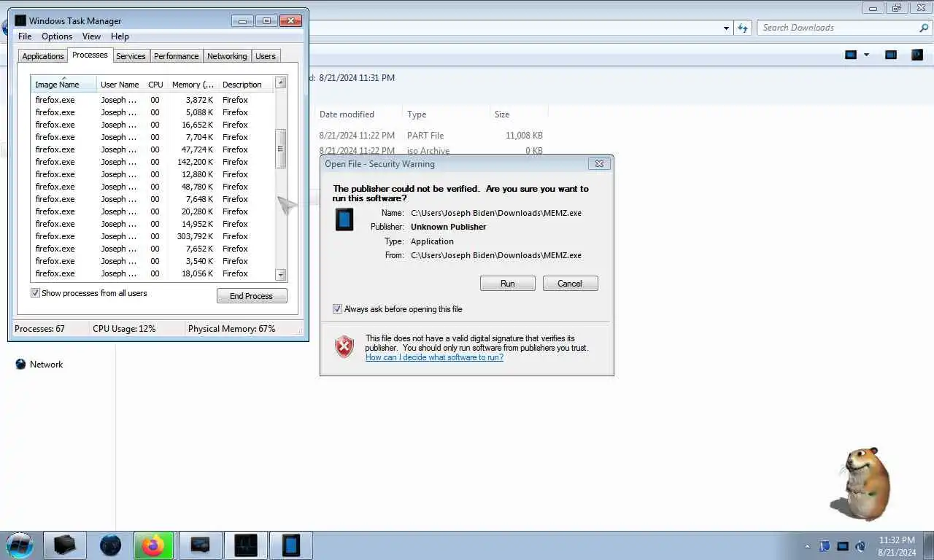This screenshot has height=560, width=934.
Task: Open the view options dropdown arrow in Explorer
Action: pos(867,55)
